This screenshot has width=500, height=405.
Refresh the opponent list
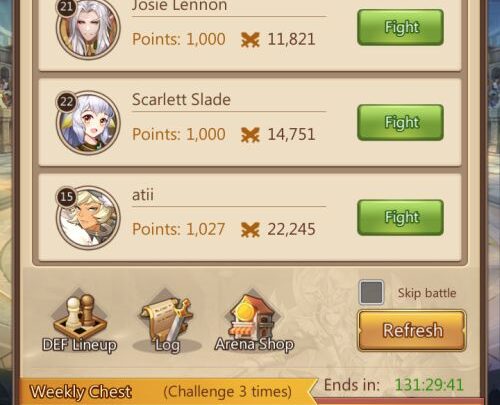point(412,330)
